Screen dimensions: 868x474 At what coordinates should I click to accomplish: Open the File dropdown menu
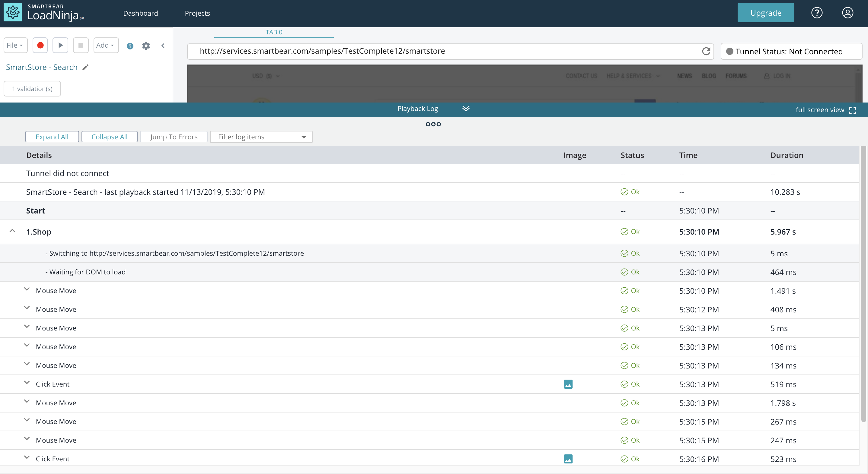click(15, 45)
